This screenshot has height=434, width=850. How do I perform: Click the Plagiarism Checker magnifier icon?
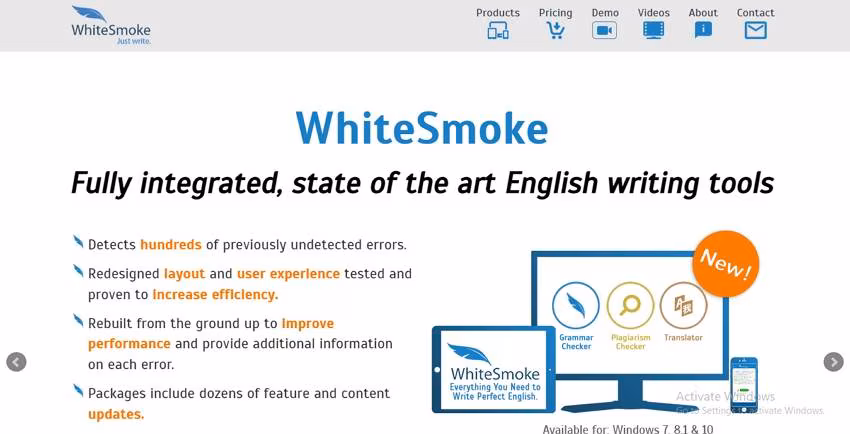pyautogui.click(x=630, y=306)
